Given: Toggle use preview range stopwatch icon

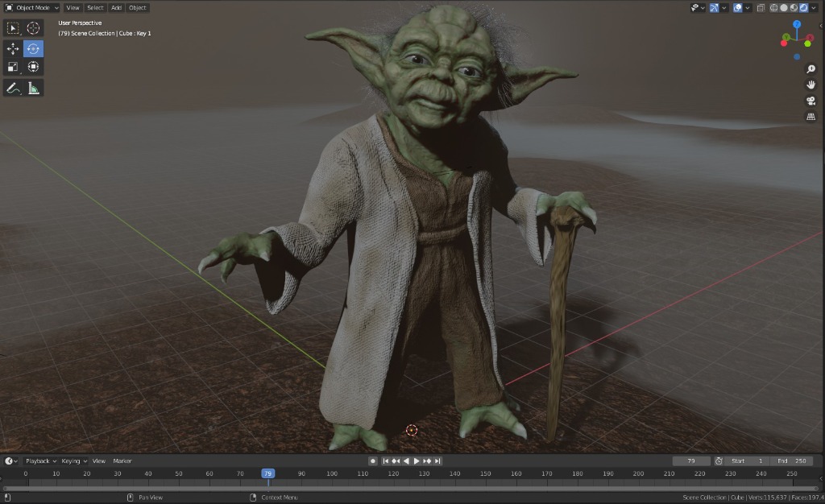Looking at the screenshot, I should tap(719, 461).
